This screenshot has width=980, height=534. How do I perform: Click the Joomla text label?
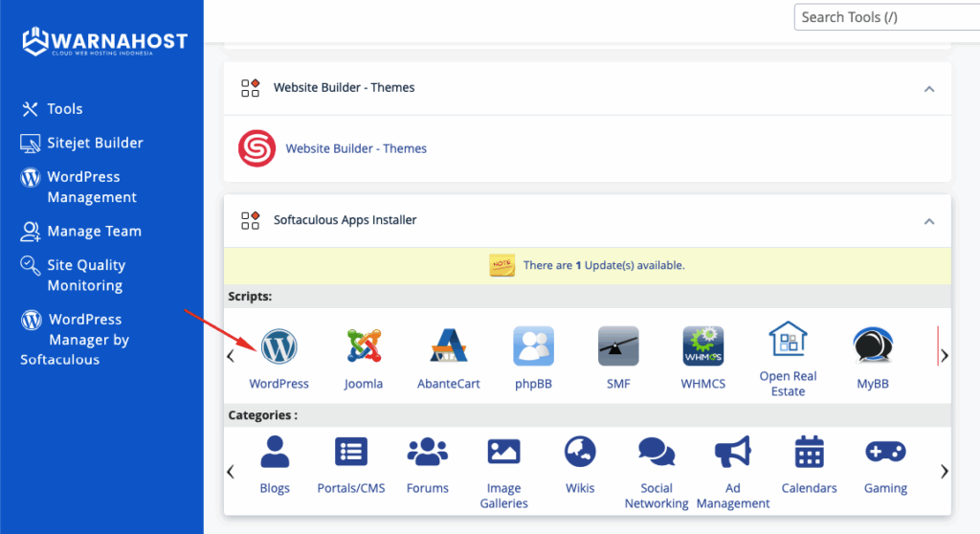pos(363,384)
